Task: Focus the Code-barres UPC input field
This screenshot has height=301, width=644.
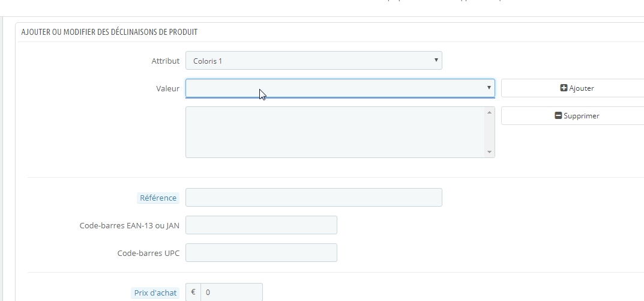Action: click(261, 252)
